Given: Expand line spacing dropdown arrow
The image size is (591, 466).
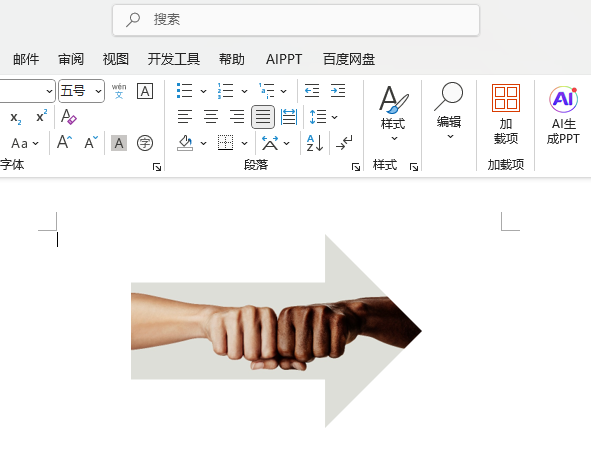Looking at the screenshot, I should (334, 117).
